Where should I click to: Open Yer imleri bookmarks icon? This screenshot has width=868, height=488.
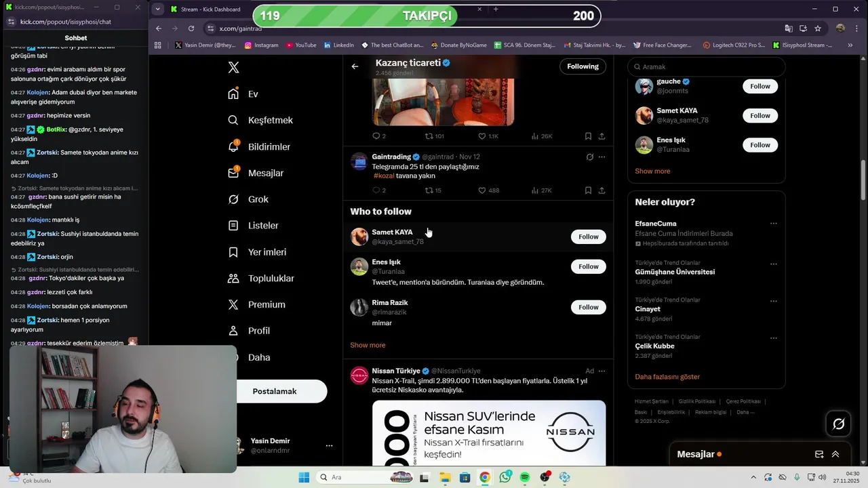tap(233, 251)
